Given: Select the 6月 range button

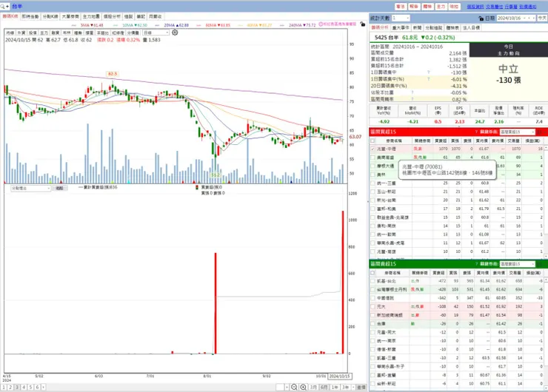Looking at the screenshot, I should tap(324, 387).
